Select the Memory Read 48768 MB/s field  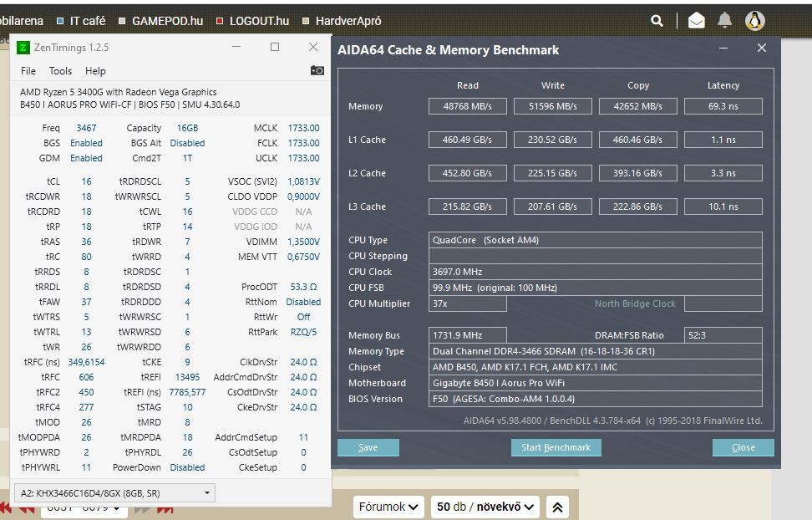468,106
